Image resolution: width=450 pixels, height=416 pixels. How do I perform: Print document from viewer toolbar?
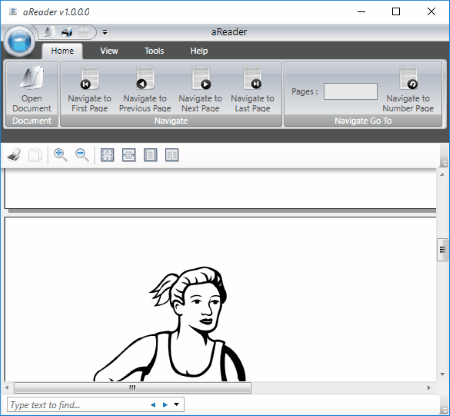tap(14, 155)
